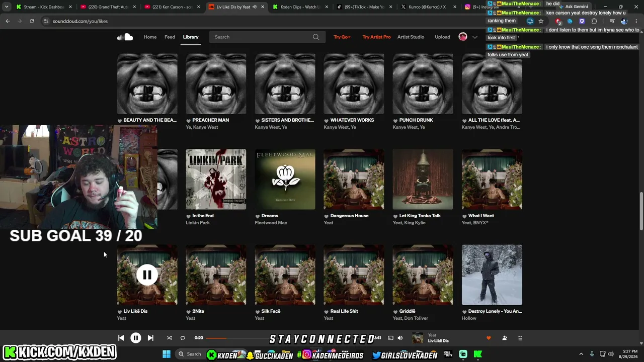Open the Fleetwood Mac Greatest Hits cover
The image size is (644, 362).
click(285, 179)
